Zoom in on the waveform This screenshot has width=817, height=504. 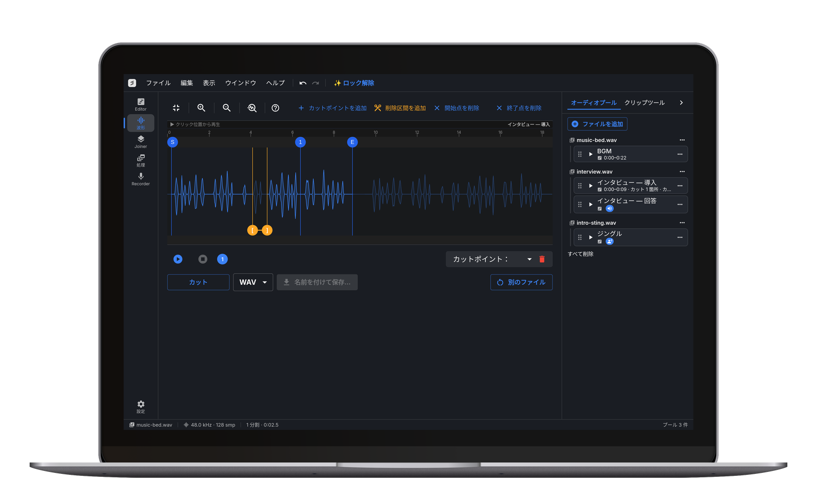point(201,108)
